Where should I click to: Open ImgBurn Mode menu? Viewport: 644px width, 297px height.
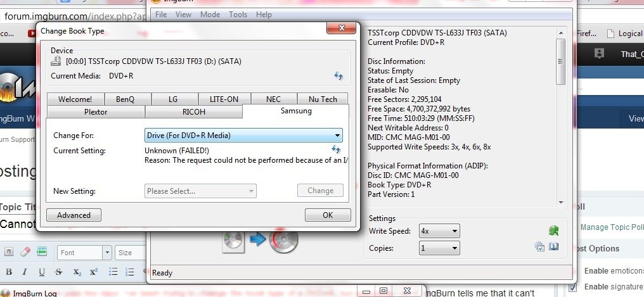(210, 15)
